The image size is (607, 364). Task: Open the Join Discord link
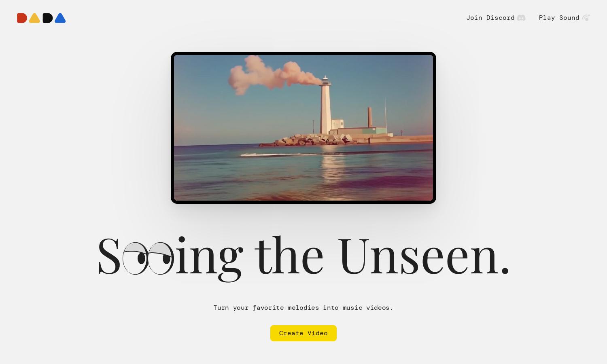(x=496, y=18)
